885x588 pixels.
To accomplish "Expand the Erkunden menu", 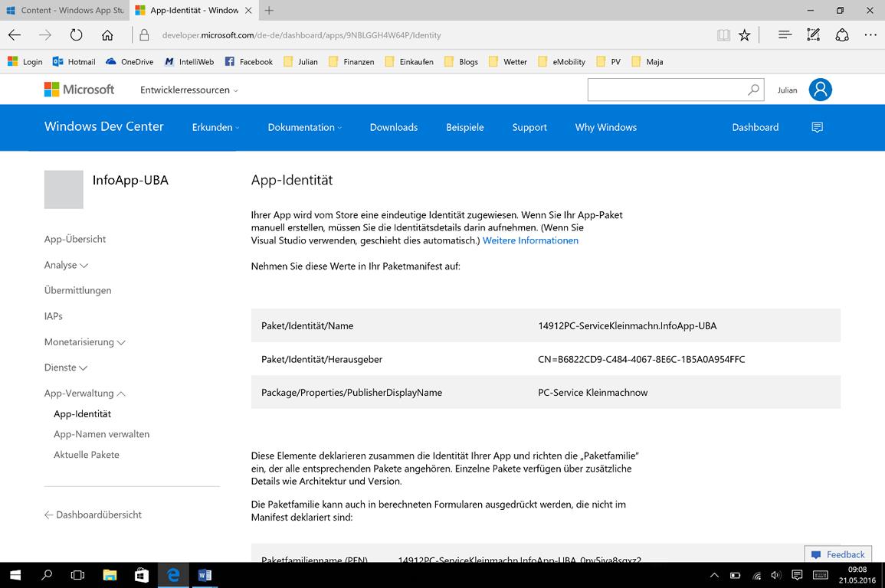I will pos(215,127).
